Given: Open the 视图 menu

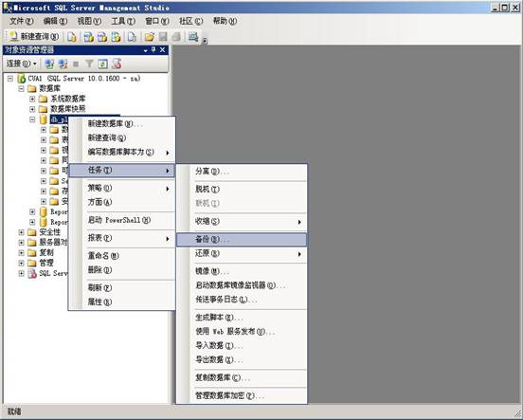Looking at the screenshot, I should click(89, 21).
